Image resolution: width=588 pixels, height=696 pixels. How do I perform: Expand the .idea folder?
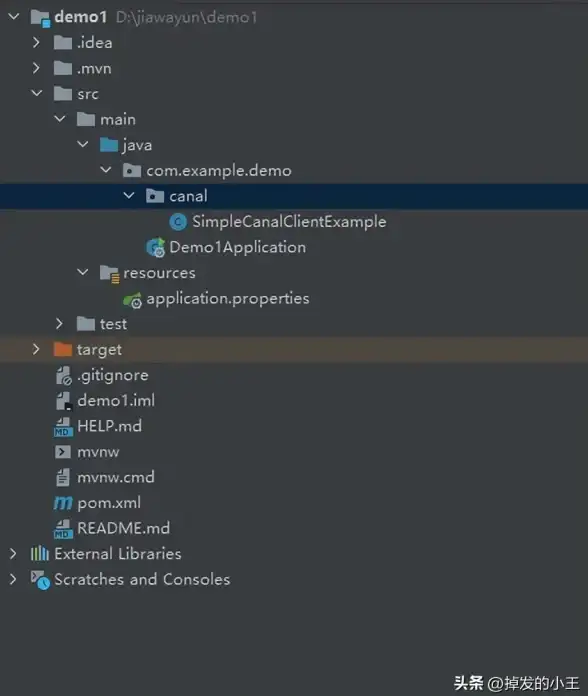click(x=36, y=43)
